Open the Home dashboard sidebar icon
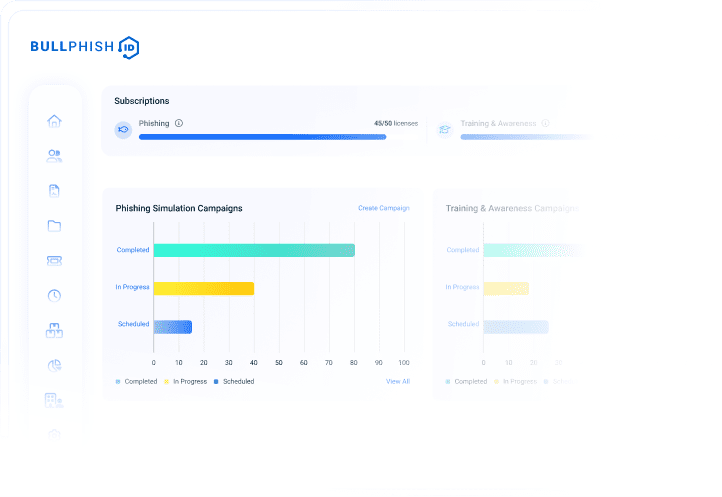The image size is (722, 497). click(54, 121)
